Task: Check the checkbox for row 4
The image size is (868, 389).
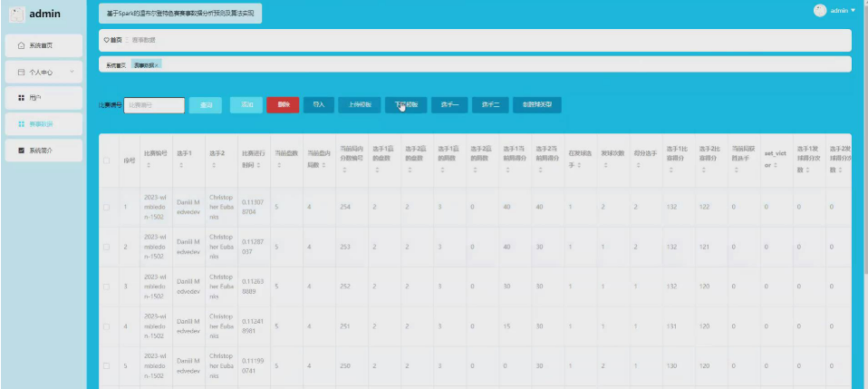Action: coord(106,327)
